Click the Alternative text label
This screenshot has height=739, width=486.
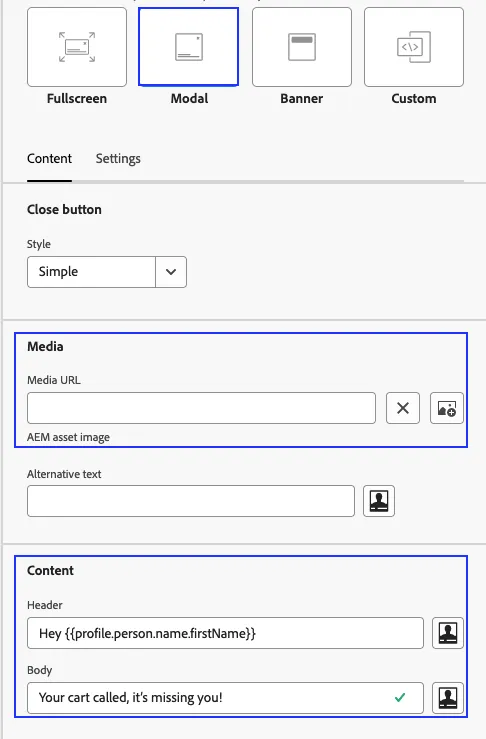(64, 474)
